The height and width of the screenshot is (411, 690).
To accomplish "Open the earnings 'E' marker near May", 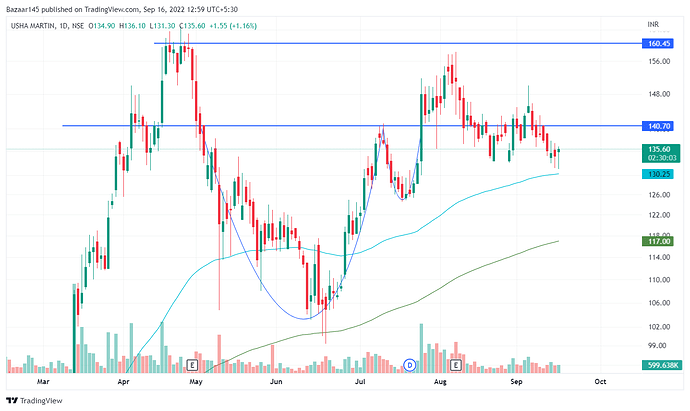I will [x=192, y=364].
